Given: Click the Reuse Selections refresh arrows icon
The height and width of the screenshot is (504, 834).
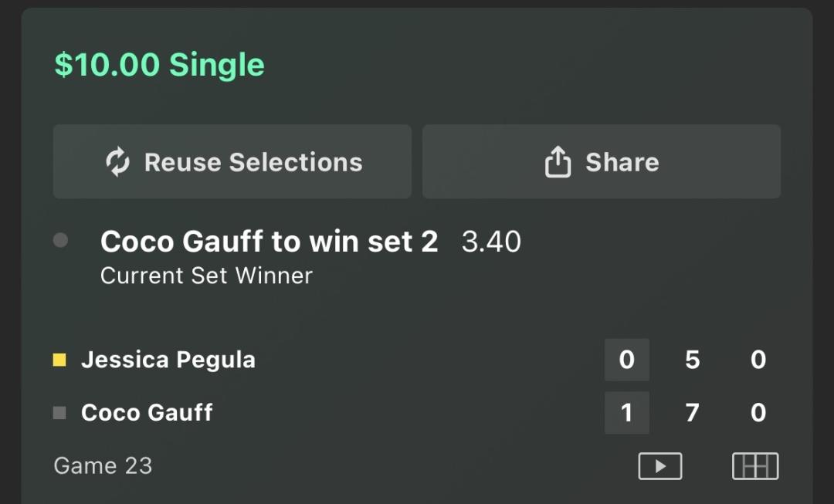Looking at the screenshot, I should [x=117, y=162].
